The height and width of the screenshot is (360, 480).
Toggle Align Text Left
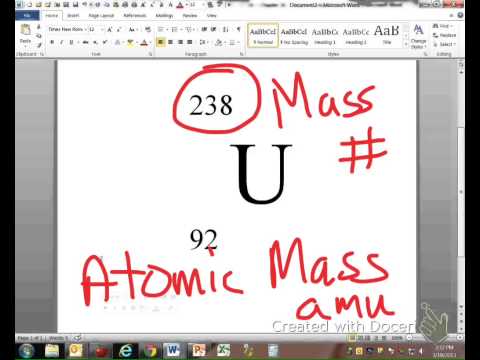161,42
